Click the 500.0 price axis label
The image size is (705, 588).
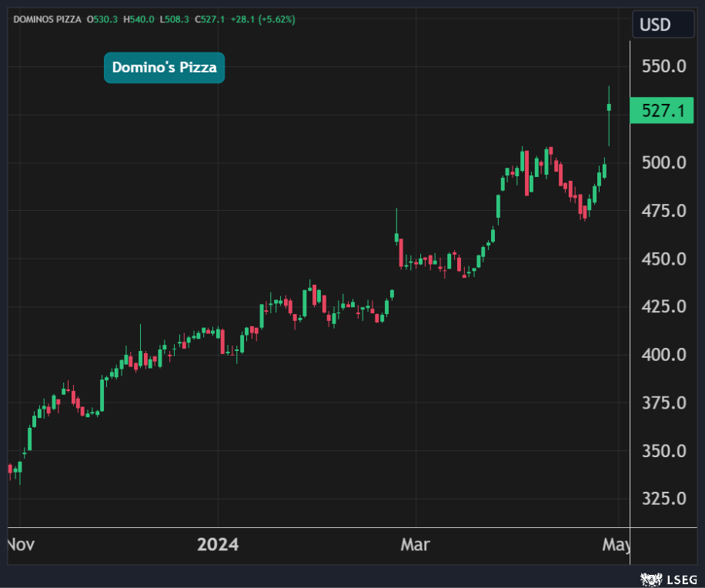click(x=663, y=163)
